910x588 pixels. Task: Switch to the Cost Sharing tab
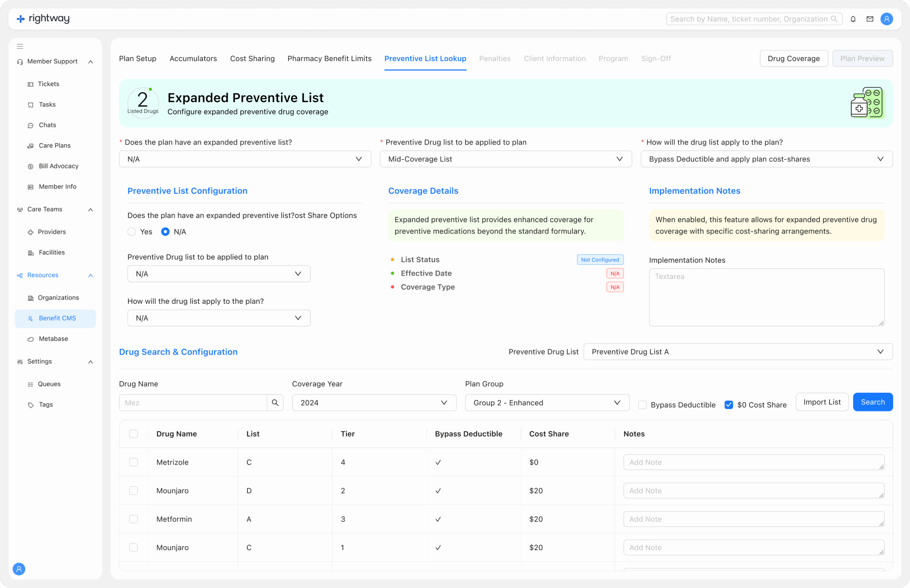[x=252, y=58]
